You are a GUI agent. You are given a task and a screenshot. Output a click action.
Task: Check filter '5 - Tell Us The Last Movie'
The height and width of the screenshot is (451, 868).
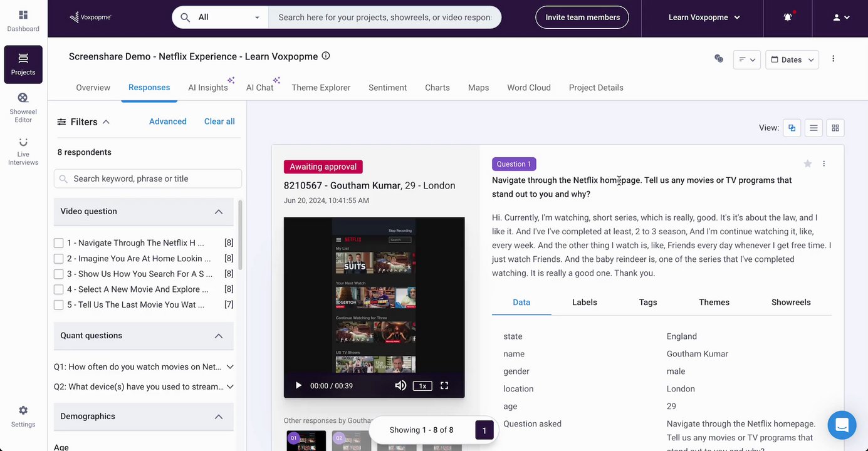(58, 305)
